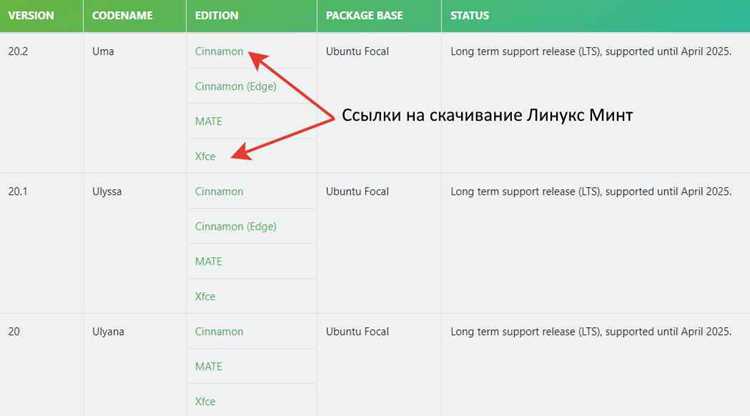750x416 pixels.
Task: Click 'Ubuntu Focal' in the 20.1 row
Action: click(357, 191)
